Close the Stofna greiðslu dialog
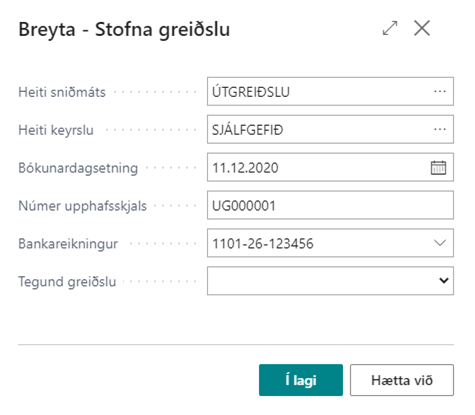475x415 pixels. [422, 28]
